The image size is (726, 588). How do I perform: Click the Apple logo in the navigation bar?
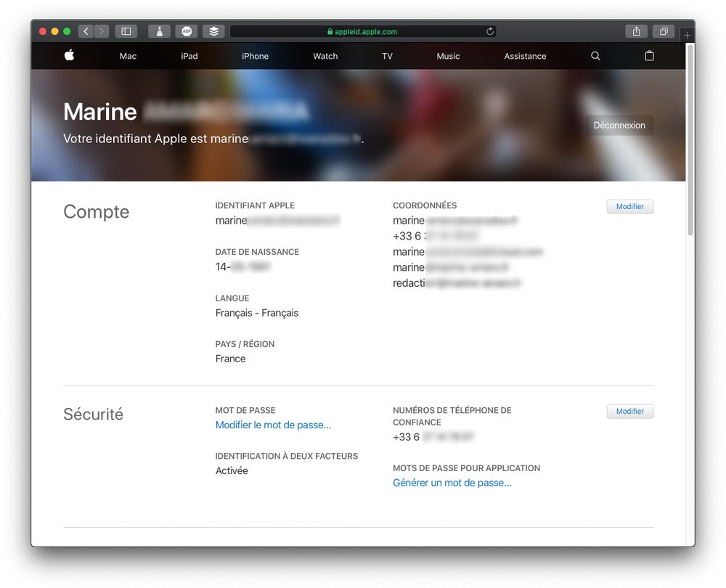coord(68,56)
